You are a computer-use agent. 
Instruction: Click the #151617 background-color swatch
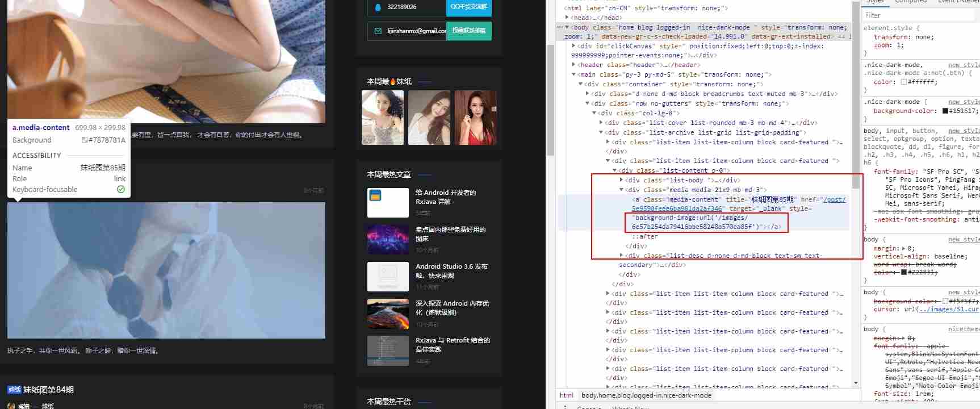[x=945, y=111]
